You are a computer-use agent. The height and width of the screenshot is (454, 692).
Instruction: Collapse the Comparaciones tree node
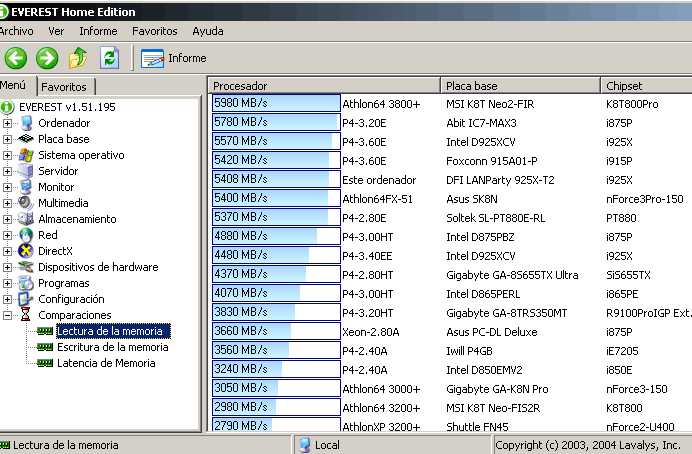tap(7, 315)
